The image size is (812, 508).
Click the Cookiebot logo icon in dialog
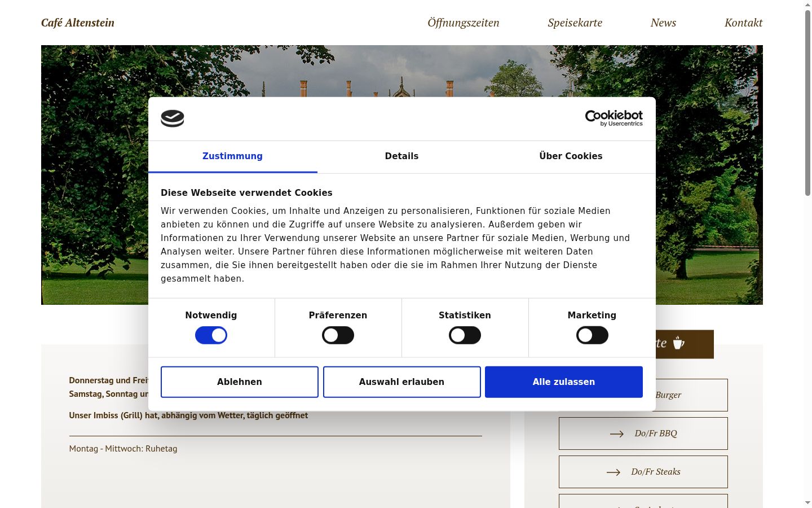point(173,119)
